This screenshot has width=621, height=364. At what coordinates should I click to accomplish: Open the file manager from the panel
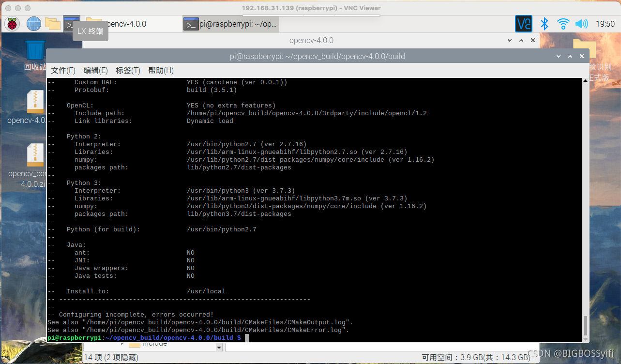pyautogui.click(x=52, y=23)
